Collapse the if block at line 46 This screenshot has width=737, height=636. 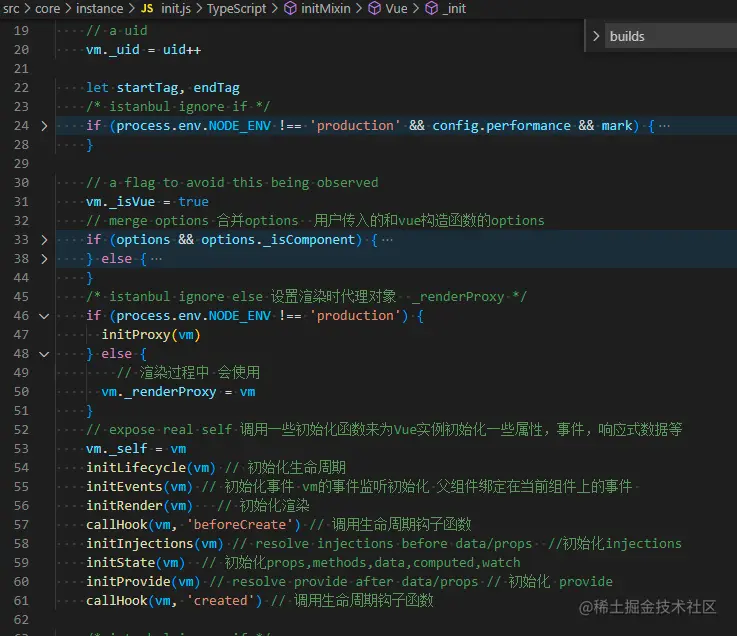click(x=44, y=316)
